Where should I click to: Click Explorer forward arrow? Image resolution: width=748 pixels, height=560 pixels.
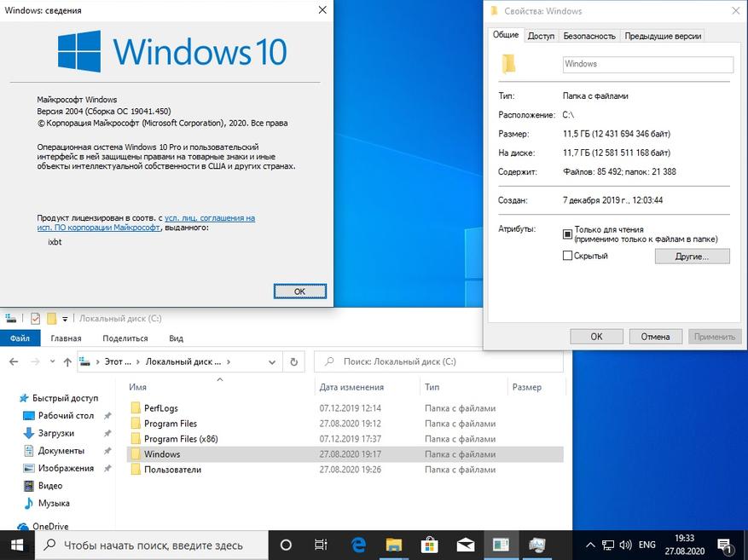click(35, 361)
